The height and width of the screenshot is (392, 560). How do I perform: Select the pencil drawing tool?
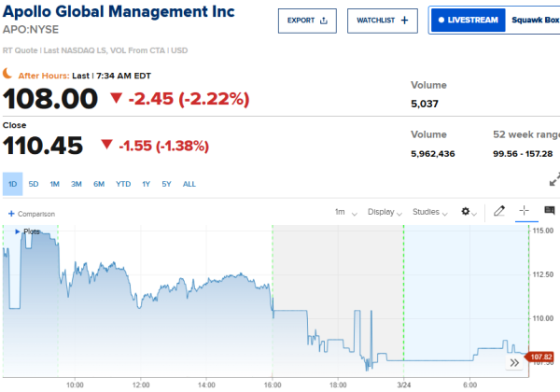point(499,212)
